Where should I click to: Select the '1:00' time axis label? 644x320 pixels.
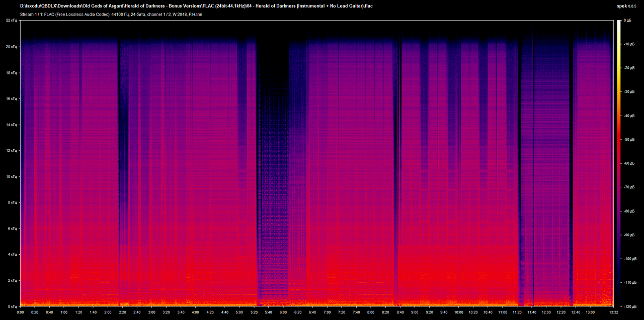pos(64,312)
